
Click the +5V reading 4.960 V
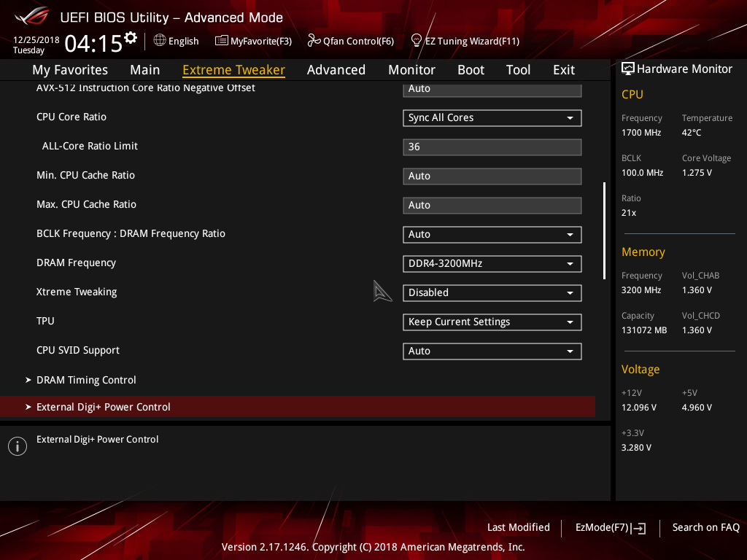[x=697, y=407]
